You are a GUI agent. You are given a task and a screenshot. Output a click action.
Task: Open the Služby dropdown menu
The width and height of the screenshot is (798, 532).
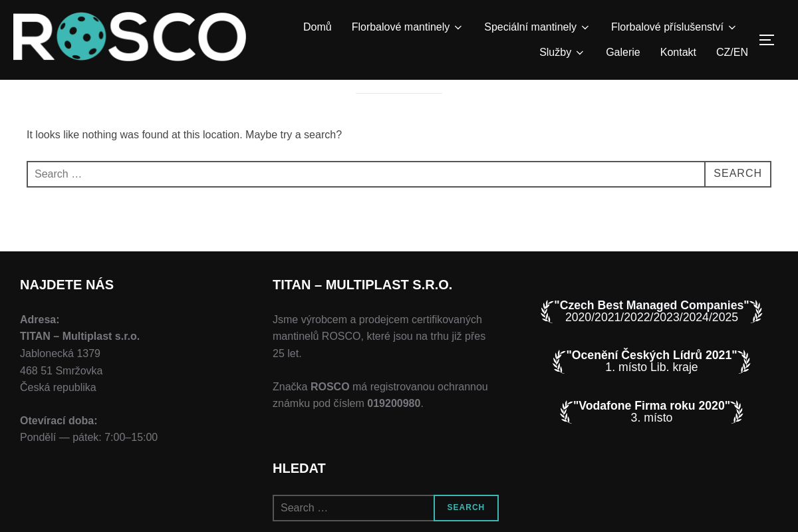pos(561,53)
